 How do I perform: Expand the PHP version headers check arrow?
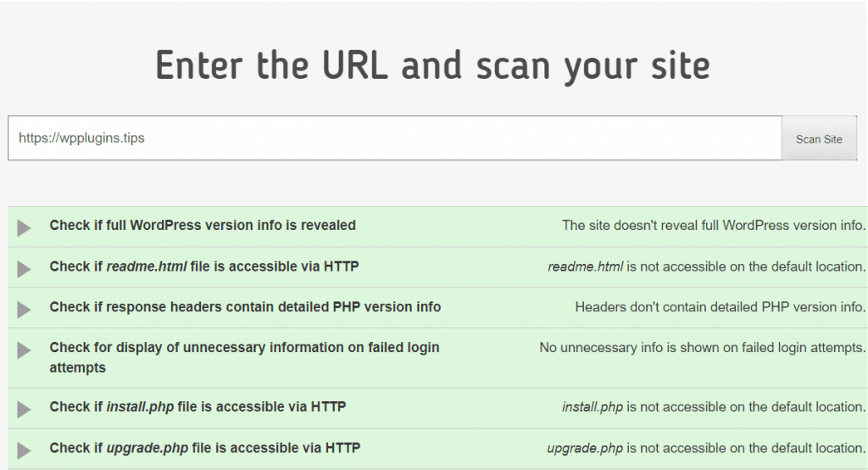click(24, 309)
